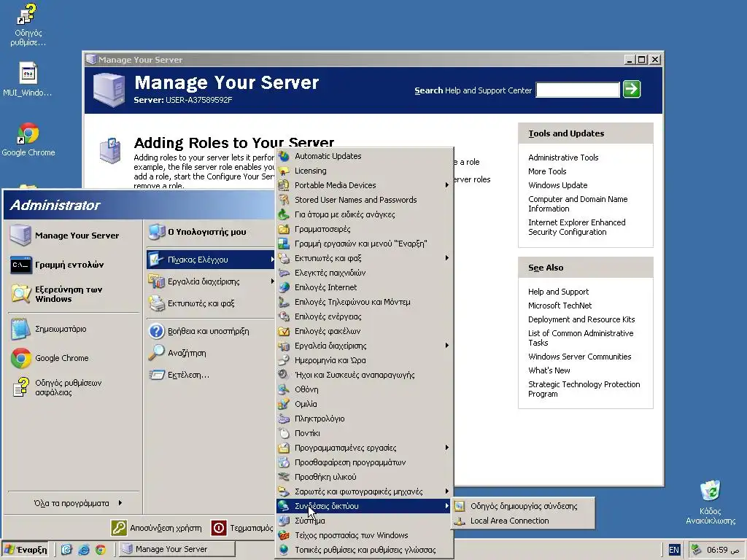Click the Τερματισμός shut down button
747x560 pixels.
coord(242,528)
